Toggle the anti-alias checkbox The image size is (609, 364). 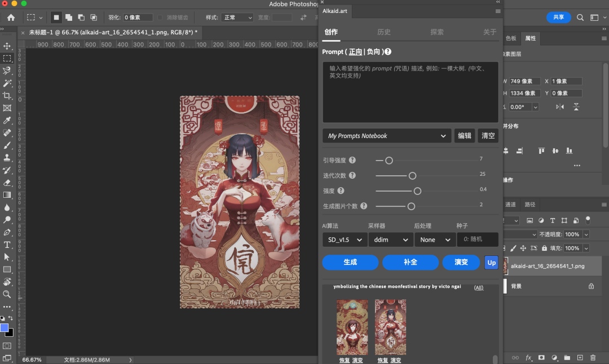(160, 17)
